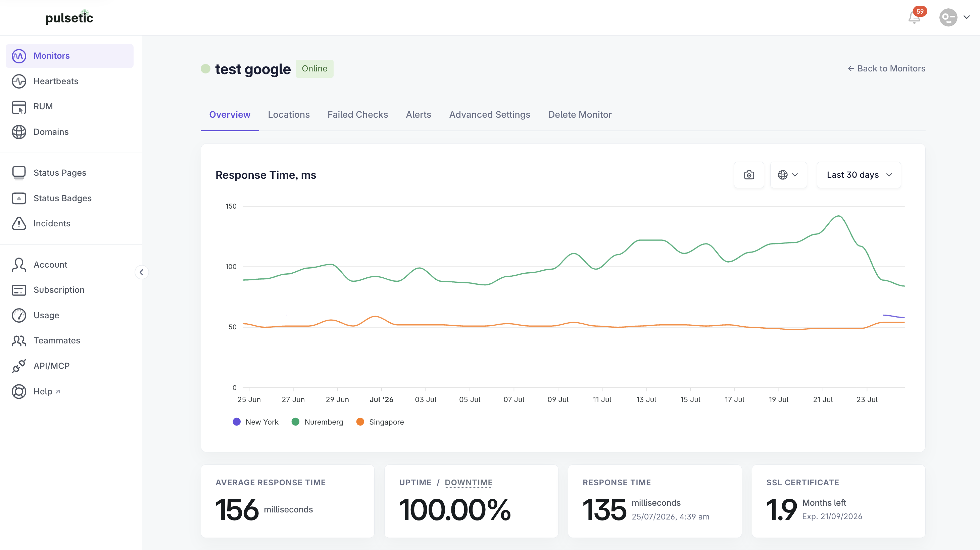Toggle Singapore series in legend

pyautogui.click(x=380, y=422)
